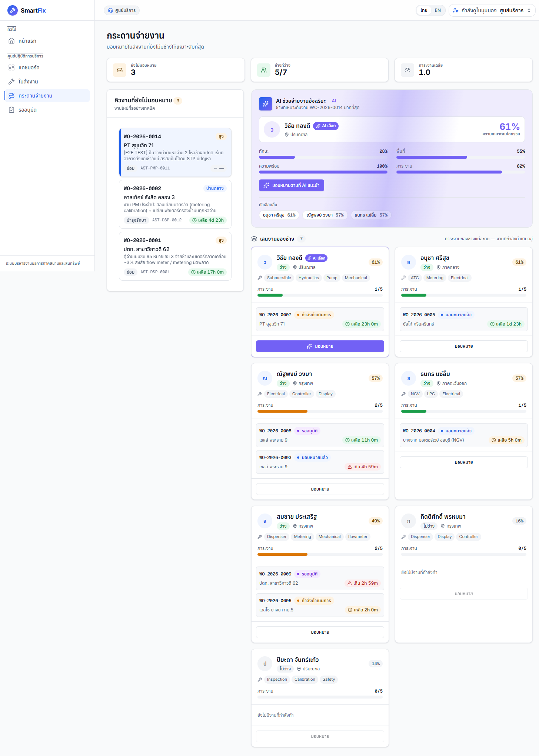539x756 pixels.
Task: Select alternative ธนกร แซ่ลิ้ม 57% chip
Action: (x=371, y=215)
